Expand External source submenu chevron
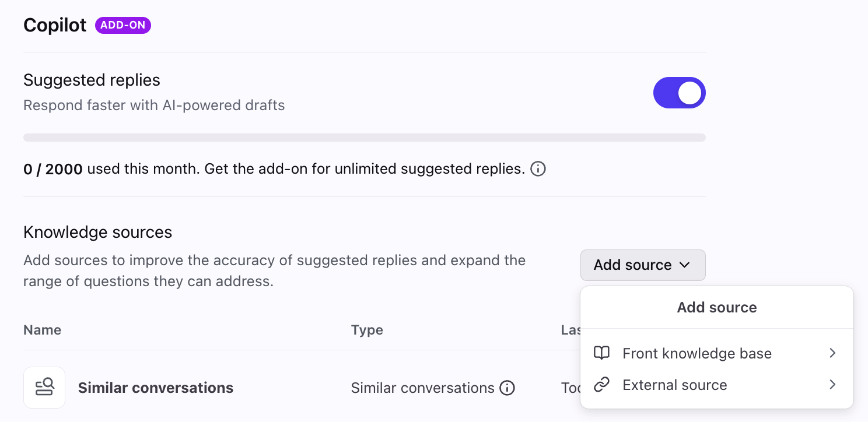Image resolution: width=868 pixels, height=422 pixels. 832,385
